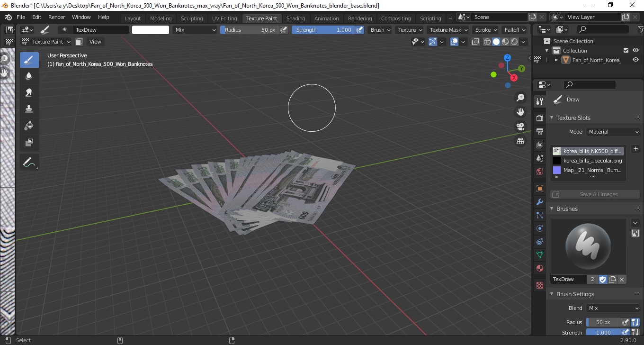Click the Blender logo menu icon
The width and height of the screenshot is (644, 345).
pos(8,17)
